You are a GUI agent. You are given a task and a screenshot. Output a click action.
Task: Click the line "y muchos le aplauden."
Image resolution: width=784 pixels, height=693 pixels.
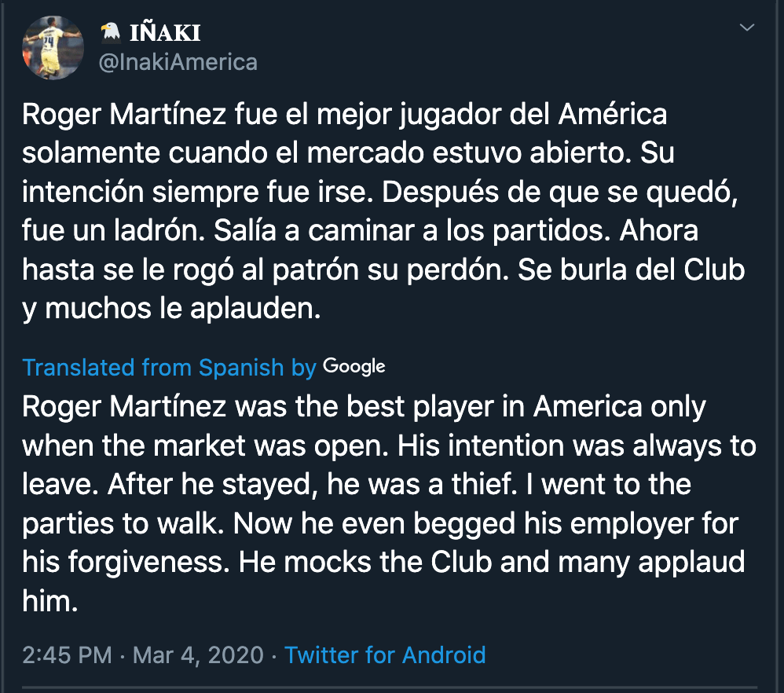[x=172, y=308]
